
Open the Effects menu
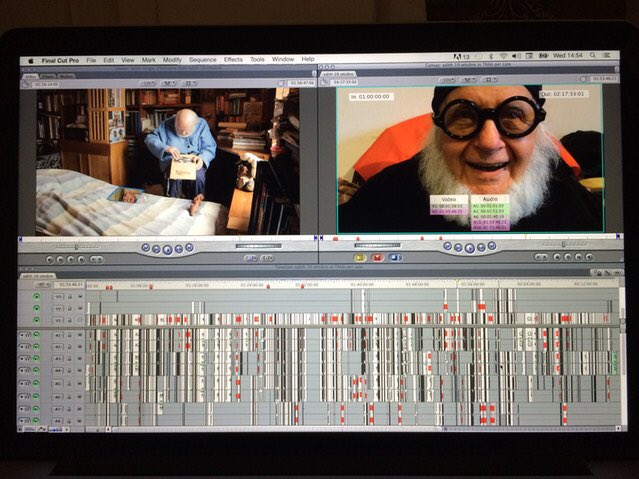point(233,60)
